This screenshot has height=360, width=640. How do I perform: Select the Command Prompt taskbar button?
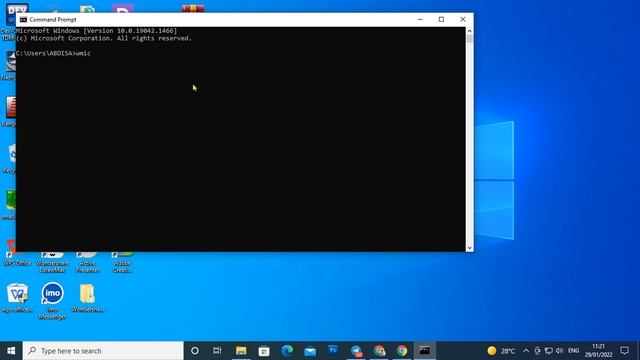(x=425, y=351)
